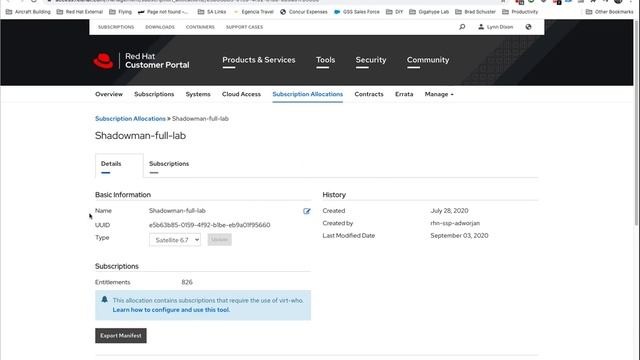Click the Basic Information section heading
640x360 pixels.
(x=123, y=195)
